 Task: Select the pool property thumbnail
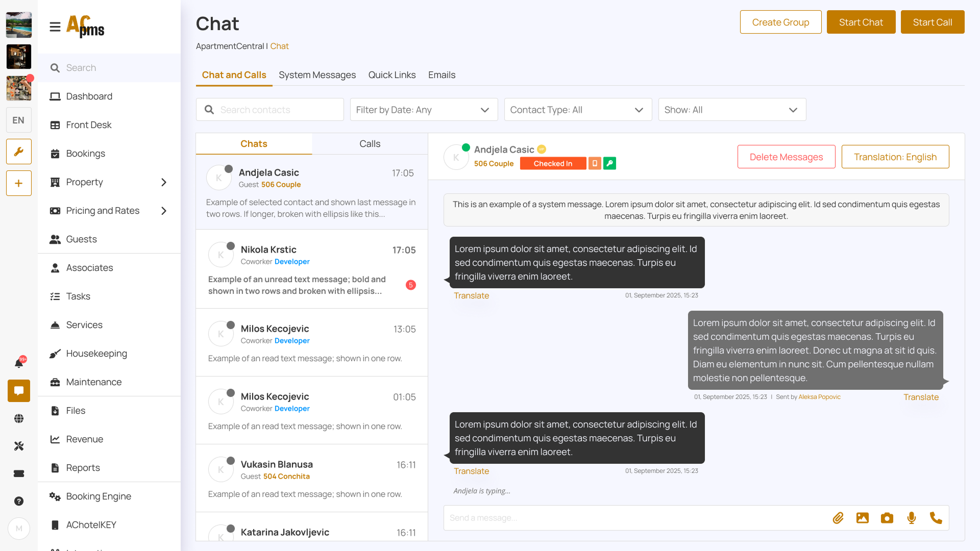(x=19, y=25)
